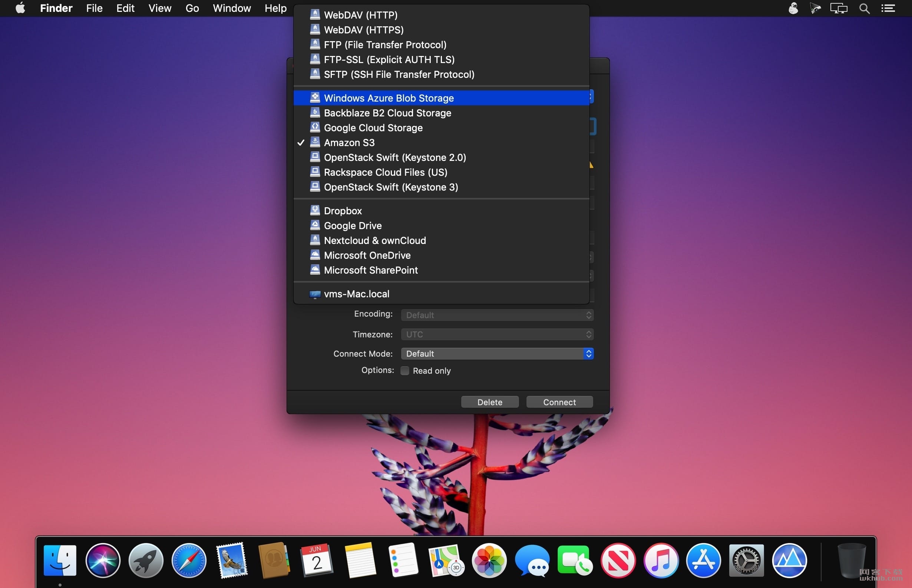Choose Dropbox from the list
The width and height of the screenshot is (912, 588).
click(441, 211)
